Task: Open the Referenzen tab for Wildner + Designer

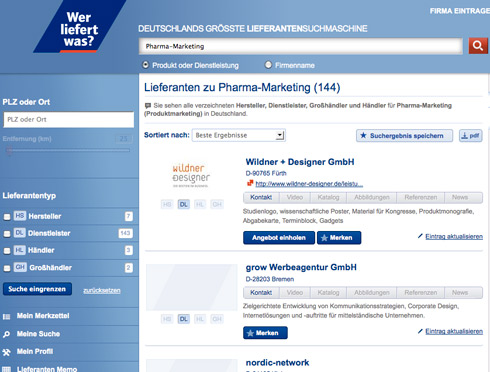Action: [x=421, y=197]
